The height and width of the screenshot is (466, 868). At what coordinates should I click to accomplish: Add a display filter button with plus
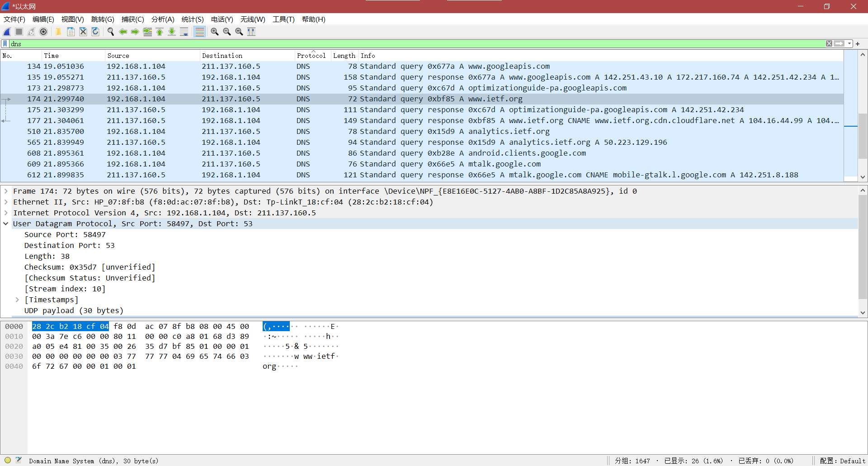858,44
